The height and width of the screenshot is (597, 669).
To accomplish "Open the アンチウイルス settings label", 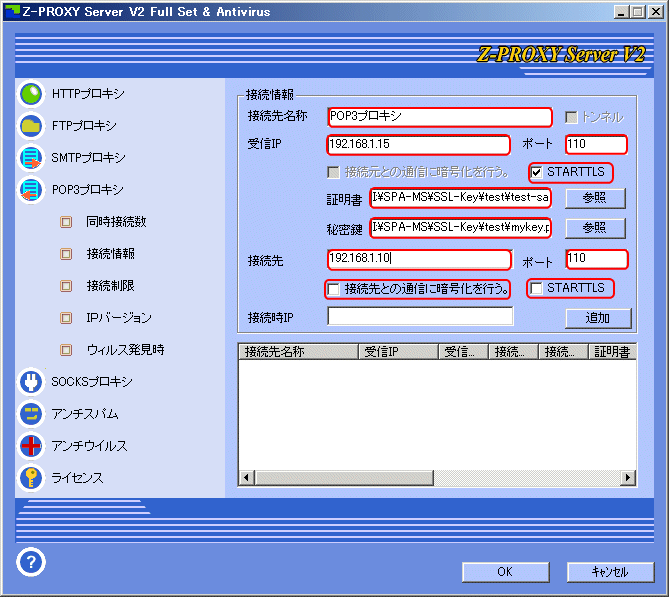I will [x=89, y=446].
